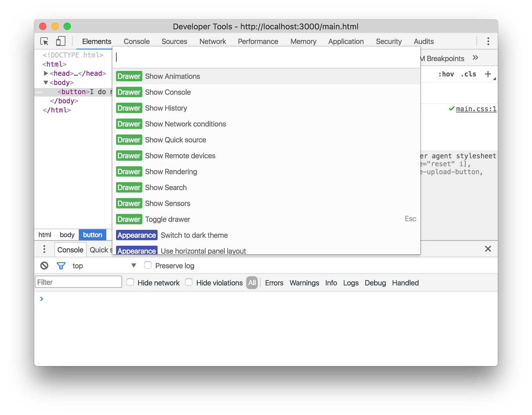The height and width of the screenshot is (415, 532).
Task: Toggle the console filter funnel icon
Action: (61, 266)
